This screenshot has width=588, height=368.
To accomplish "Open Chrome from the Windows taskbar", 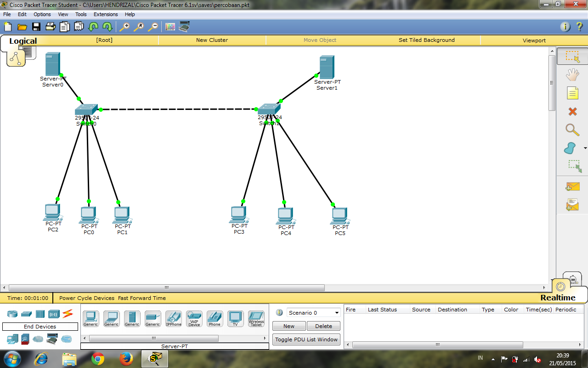I will pos(98,358).
